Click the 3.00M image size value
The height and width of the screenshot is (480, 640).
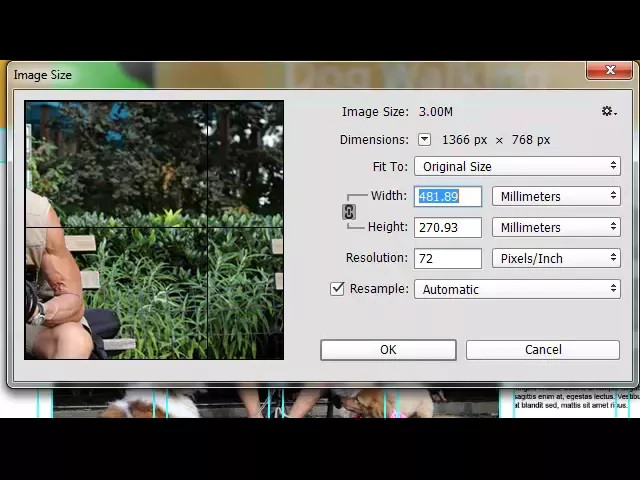pyautogui.click(x=436, y=112)
